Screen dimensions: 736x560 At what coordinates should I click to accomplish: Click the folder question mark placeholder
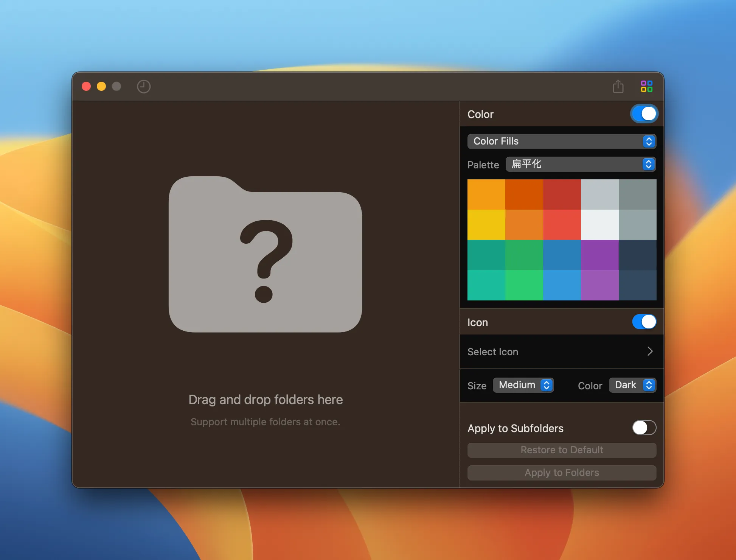pos(266,254)
